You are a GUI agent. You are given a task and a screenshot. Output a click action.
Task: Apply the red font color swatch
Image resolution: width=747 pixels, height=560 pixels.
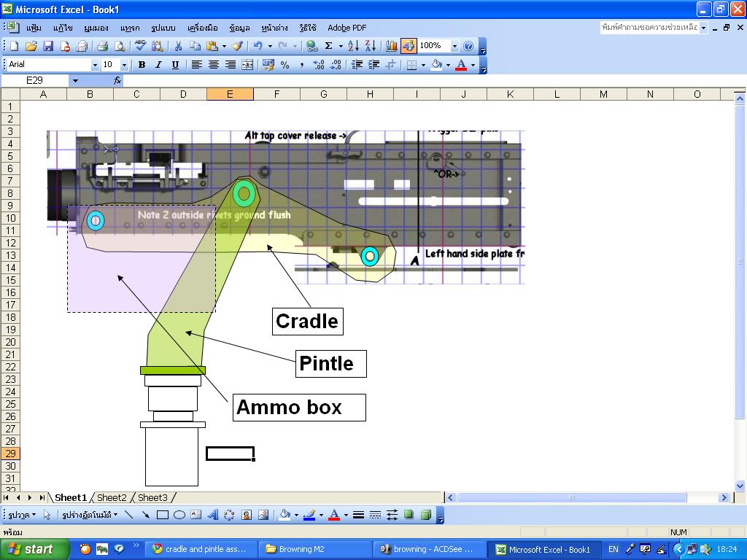(460, 65)
